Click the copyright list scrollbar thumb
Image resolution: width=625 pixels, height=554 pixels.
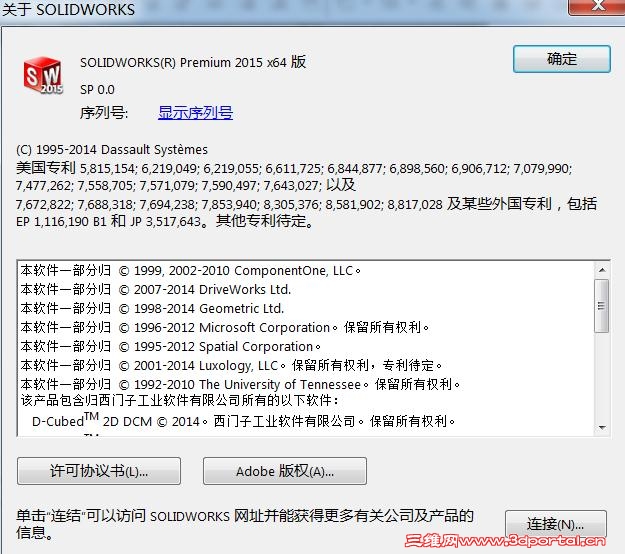602,305
